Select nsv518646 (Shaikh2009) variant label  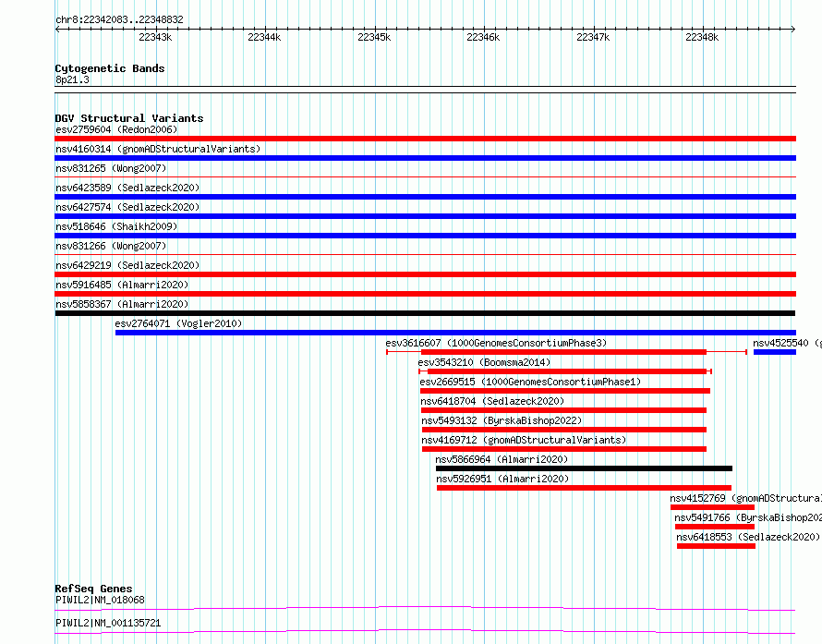[116, 226]
